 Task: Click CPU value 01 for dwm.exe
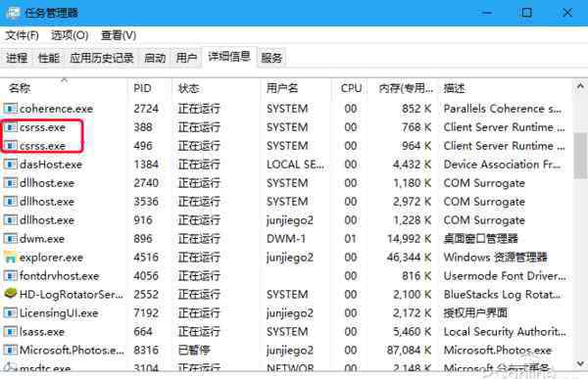[x=350, y=239]
